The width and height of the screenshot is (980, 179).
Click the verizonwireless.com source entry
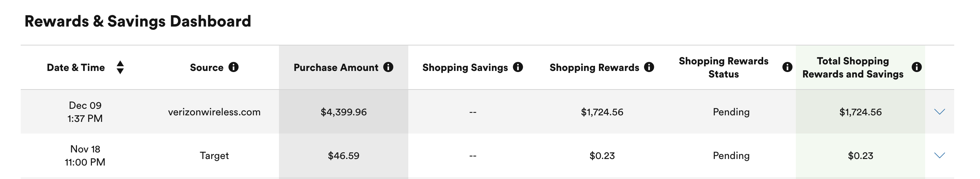click(x=214, y=112)
